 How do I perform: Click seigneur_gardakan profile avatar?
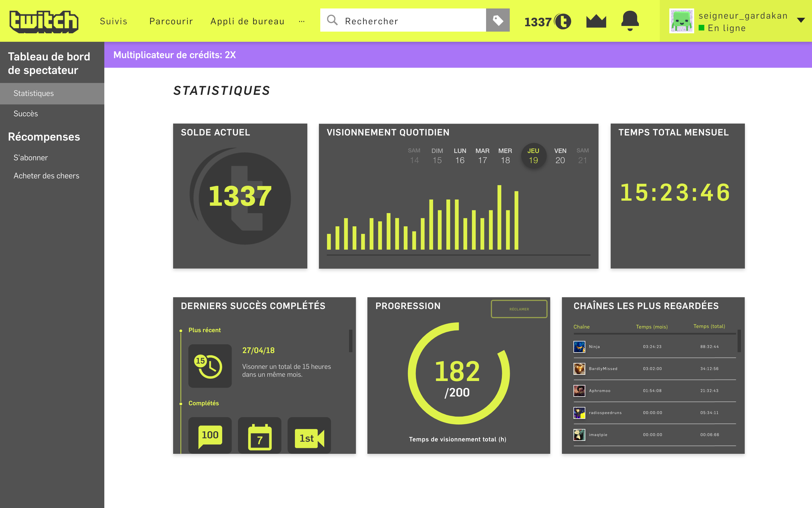(x=681, y=21)
